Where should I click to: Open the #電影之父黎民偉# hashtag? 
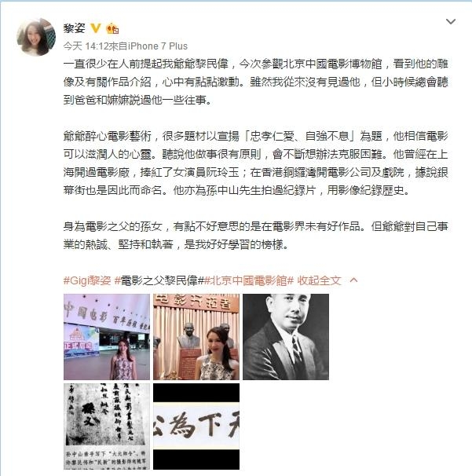pos(159,280)
